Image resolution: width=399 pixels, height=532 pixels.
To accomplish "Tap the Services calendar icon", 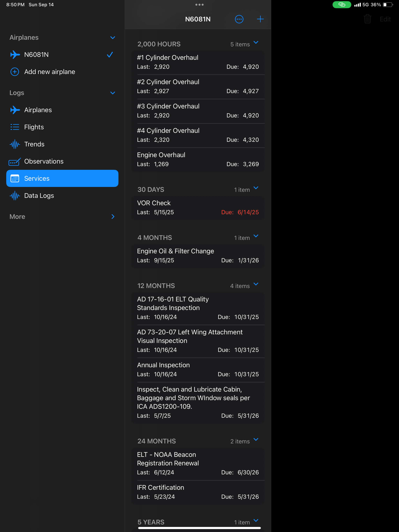I will pos(15,178).
